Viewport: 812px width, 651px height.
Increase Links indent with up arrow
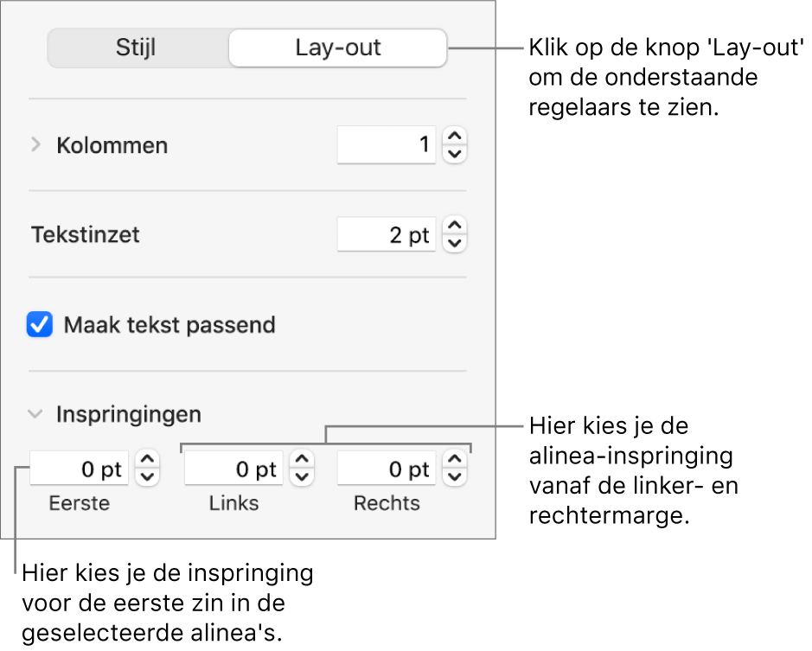[302, 461]
